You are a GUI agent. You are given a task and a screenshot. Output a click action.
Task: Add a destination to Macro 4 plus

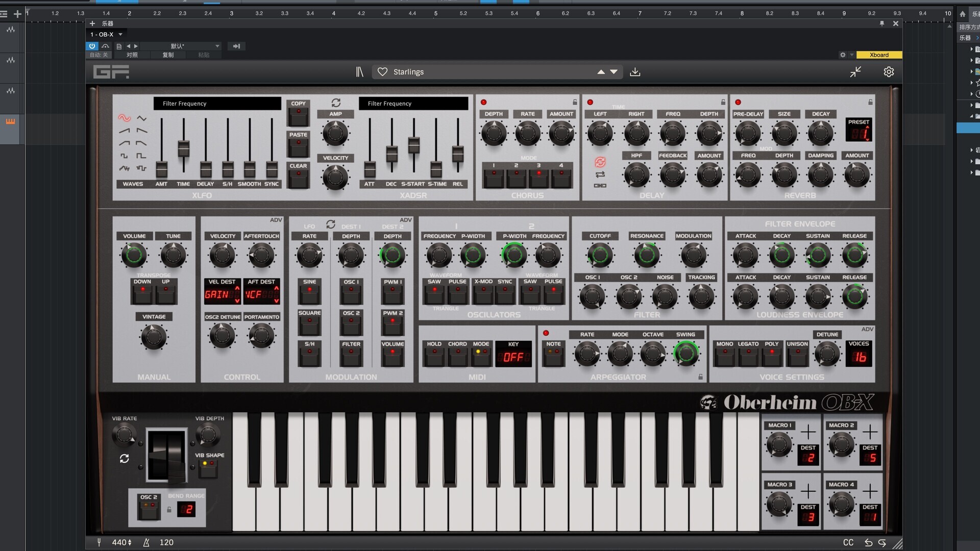pyautogui.click(x=870, y=491)
